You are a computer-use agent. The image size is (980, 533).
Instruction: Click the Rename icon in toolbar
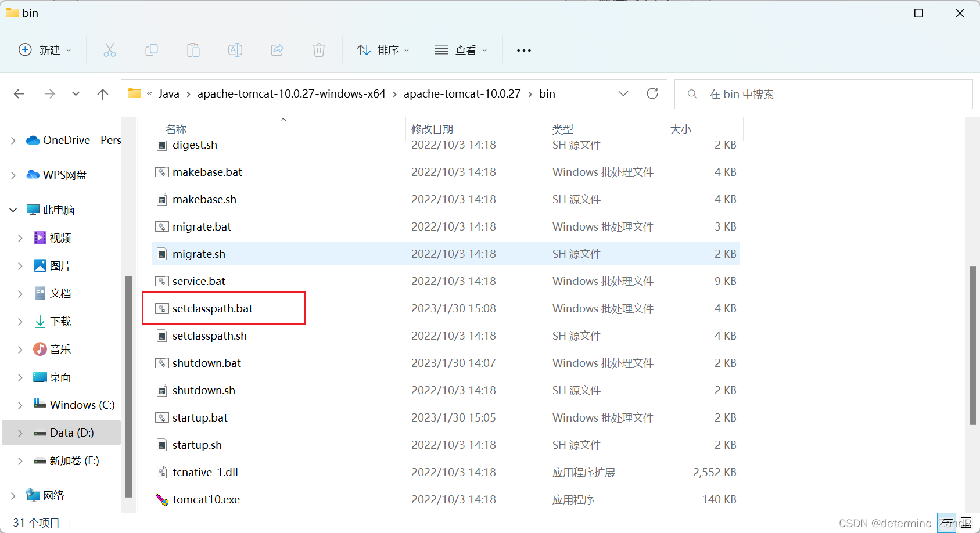(x=235, y=50)
